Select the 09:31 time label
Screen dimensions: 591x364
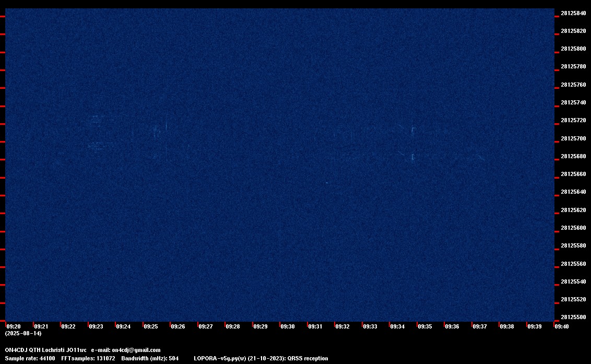tap(315, 326)
